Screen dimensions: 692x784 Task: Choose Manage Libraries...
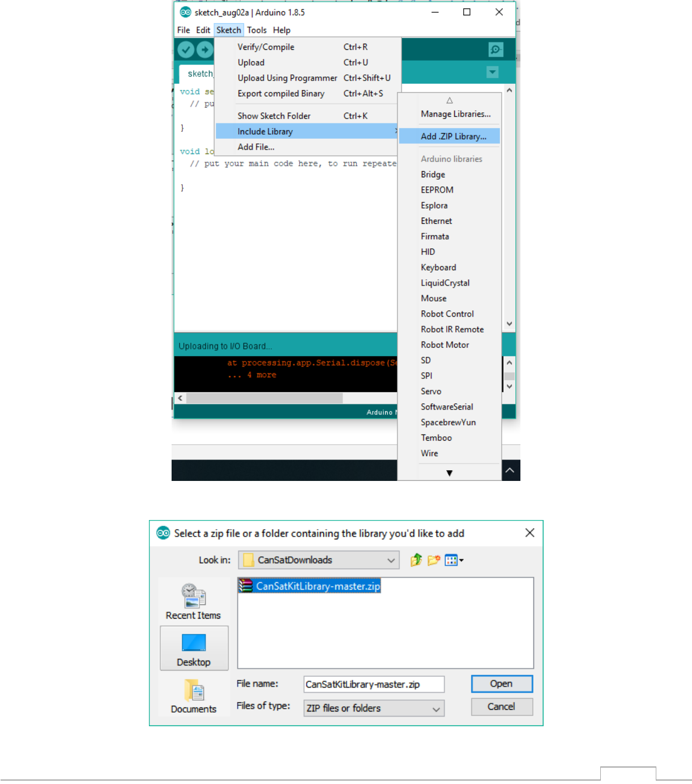[x=450, y=114]
